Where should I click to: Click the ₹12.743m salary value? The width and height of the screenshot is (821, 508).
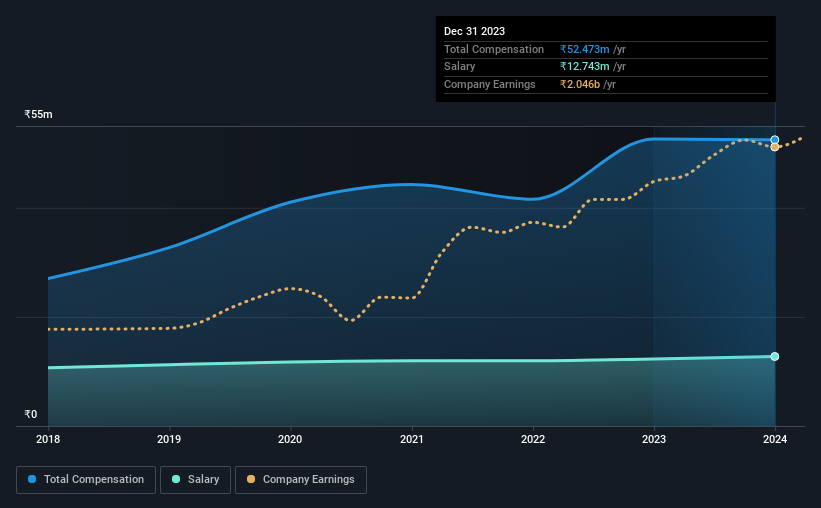coord(584,67)
